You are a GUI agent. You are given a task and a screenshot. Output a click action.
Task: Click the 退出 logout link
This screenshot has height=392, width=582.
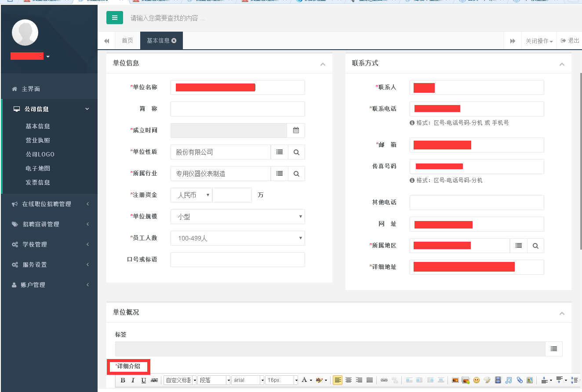570,40
